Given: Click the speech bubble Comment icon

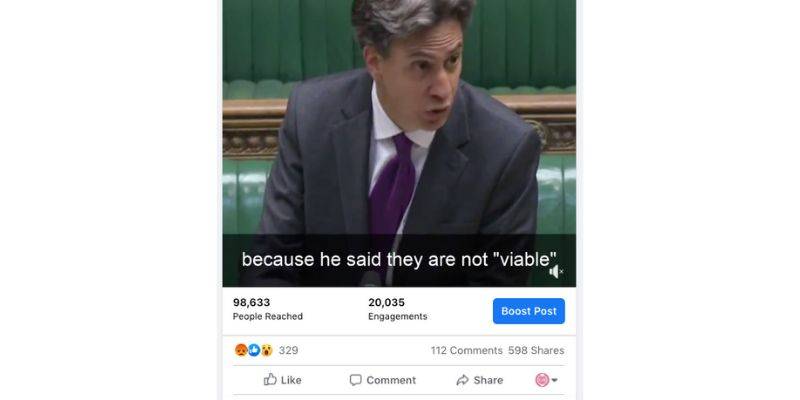Looking at the screenshot, I should click(x=356, y=380).
